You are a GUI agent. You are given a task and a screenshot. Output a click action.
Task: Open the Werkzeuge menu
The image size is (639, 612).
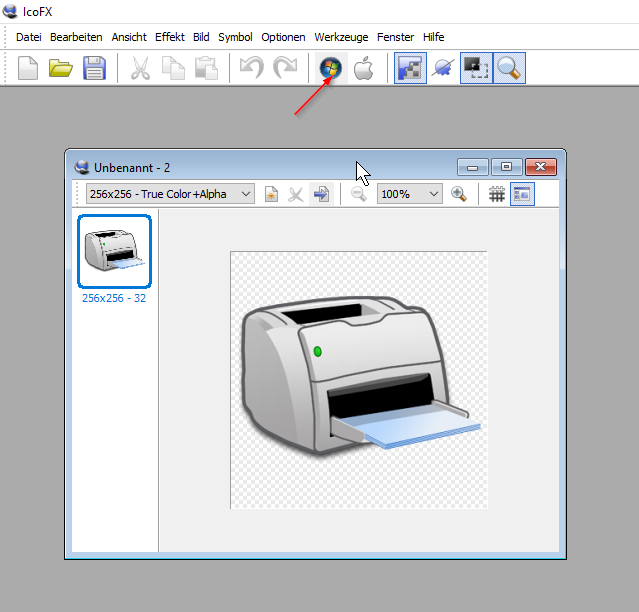click(x=342, y=37)
